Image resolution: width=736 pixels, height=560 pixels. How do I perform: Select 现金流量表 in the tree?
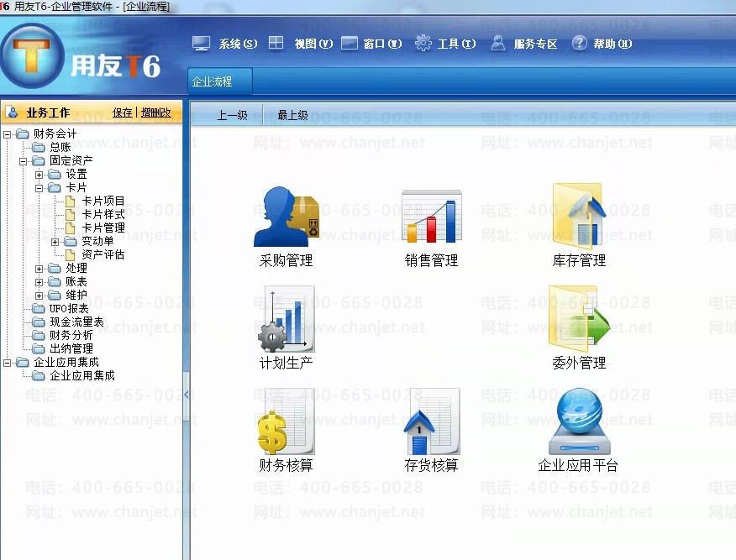[76, 322]
